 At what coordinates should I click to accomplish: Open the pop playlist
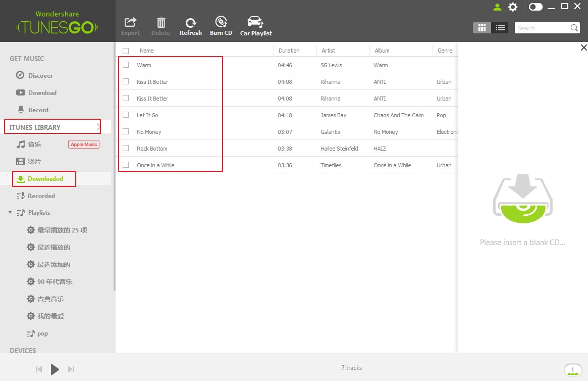37,334
